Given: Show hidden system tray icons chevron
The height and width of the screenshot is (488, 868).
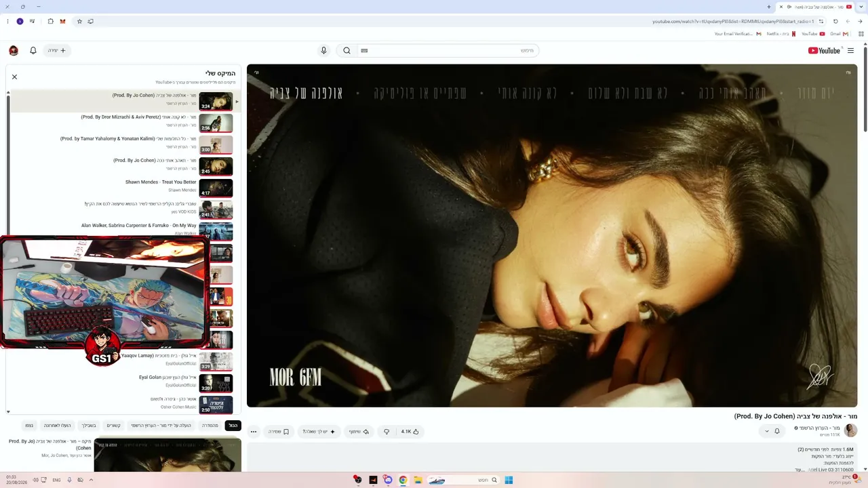Looking at the screenshot, I should click(91, 480).
